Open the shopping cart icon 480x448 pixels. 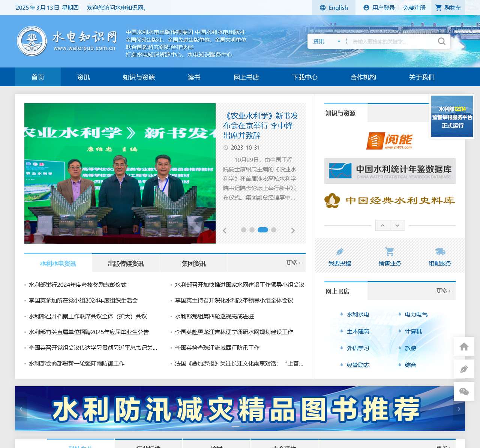[x=438, y=7]
